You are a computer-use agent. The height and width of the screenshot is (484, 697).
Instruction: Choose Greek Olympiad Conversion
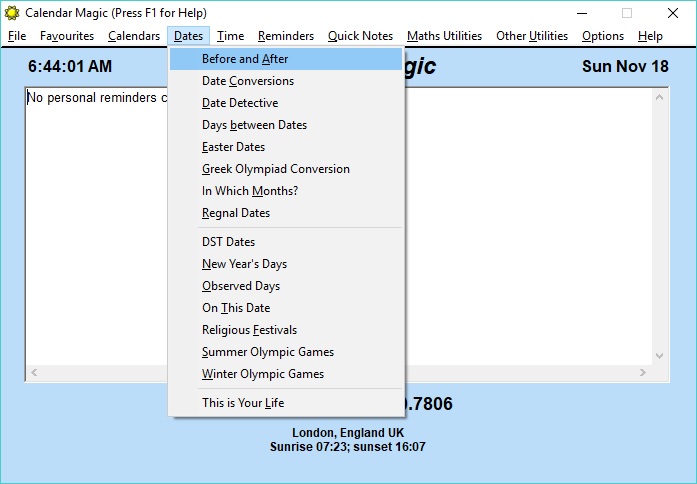tap(275, 169)
